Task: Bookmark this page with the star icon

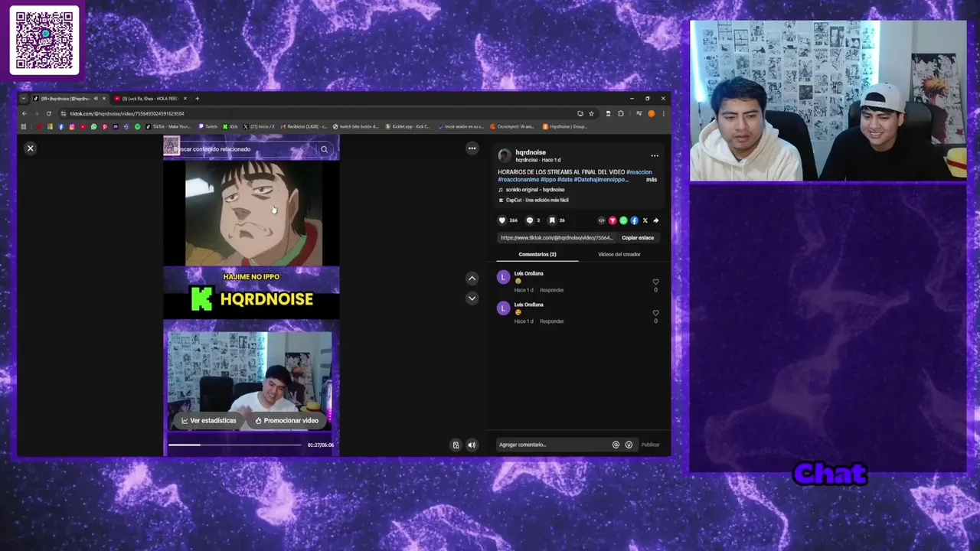Action: point(591,114)
